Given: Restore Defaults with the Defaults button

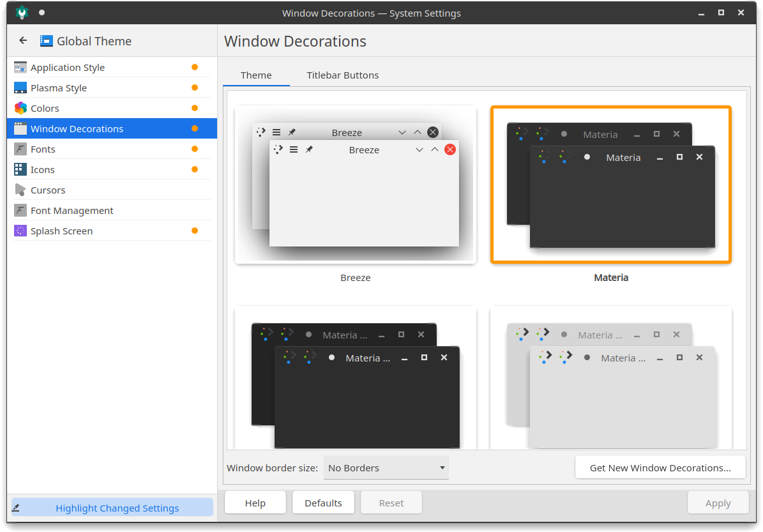Looking at the screenshot, I should pyautogui.click(x=323, y=502).
